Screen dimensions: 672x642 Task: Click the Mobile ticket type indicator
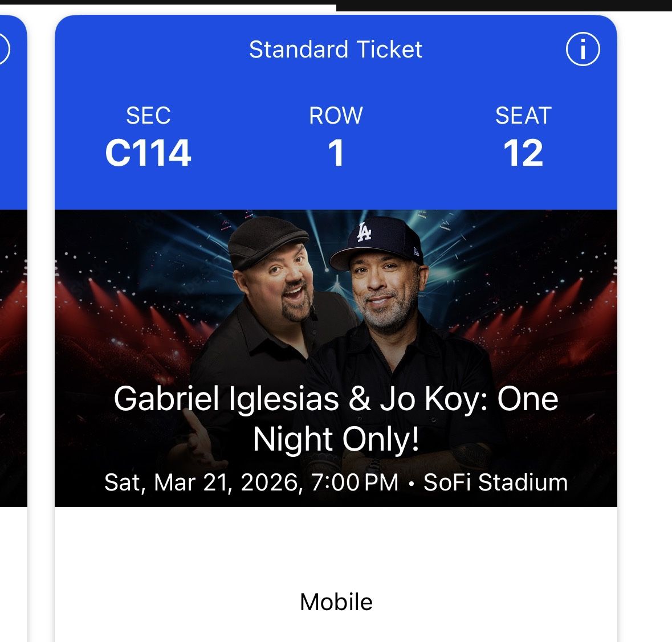point(336,601)
